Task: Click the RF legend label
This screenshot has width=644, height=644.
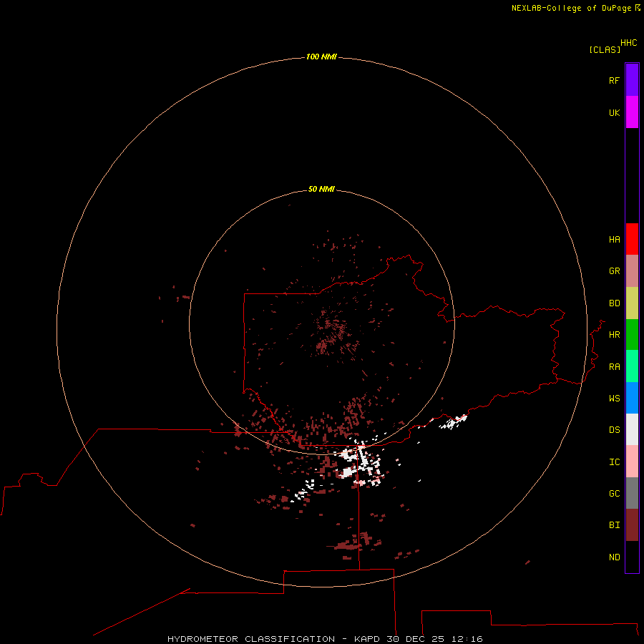Action: click(615, 80)
